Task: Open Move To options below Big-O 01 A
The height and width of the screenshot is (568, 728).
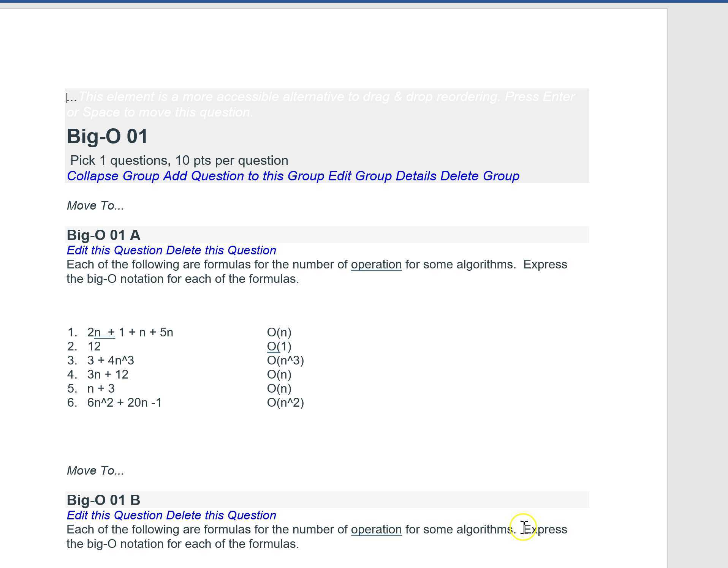Action: click(x=95, y=470)
